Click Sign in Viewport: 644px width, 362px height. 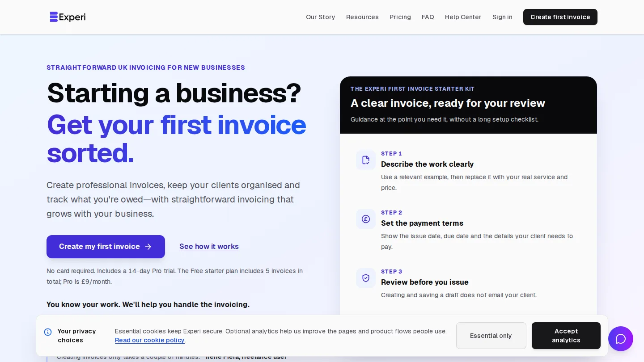502,17
